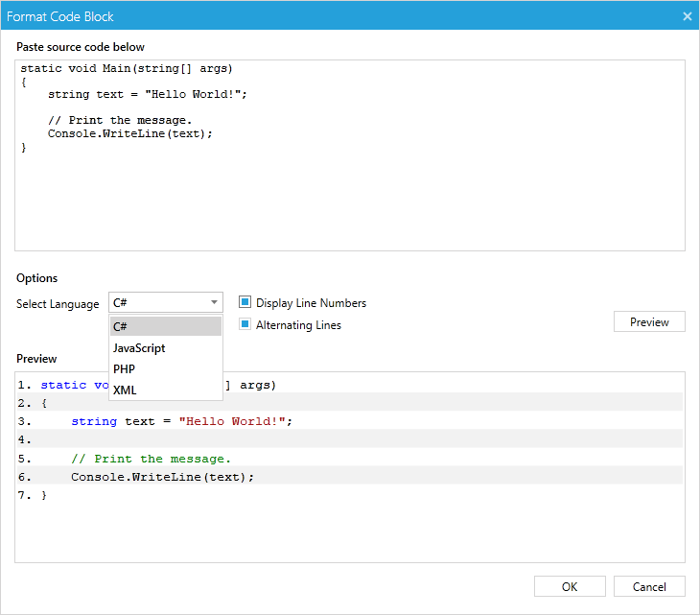Click source box line '// Print the message.'
The image size is (700, 615).
[120, 121]
